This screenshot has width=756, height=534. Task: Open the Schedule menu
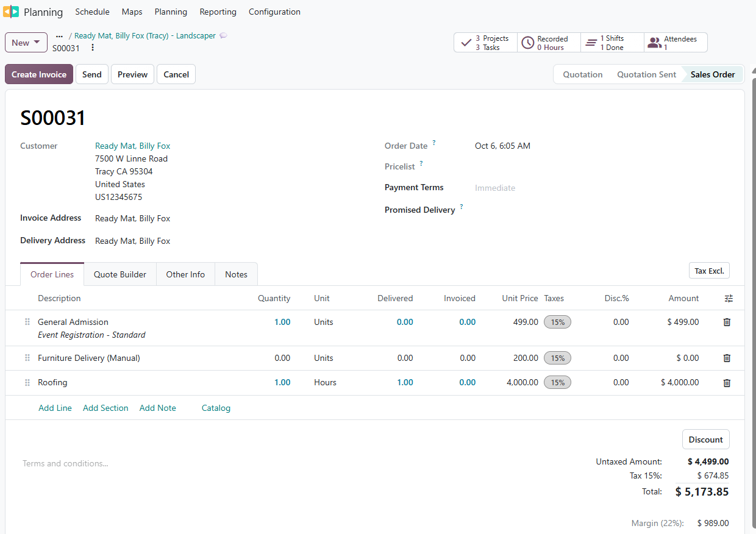pos(92,12)
